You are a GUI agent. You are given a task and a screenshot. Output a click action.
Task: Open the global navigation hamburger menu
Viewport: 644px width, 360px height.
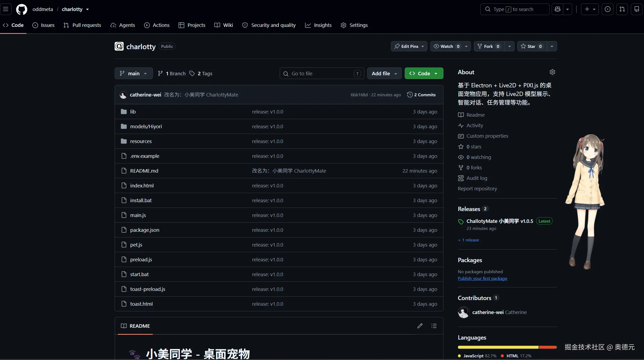pyautogui.click(x=6, y=9)
